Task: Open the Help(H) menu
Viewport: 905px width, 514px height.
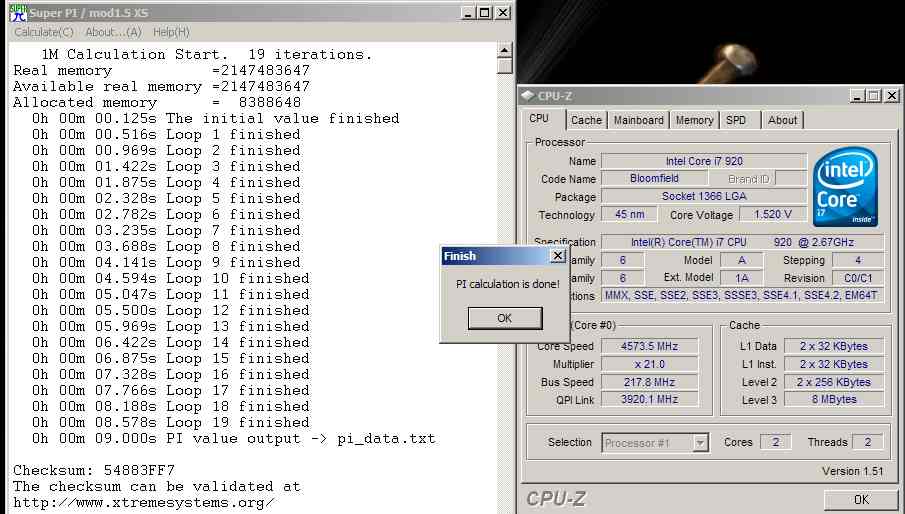Action: [x=171, y=32]
